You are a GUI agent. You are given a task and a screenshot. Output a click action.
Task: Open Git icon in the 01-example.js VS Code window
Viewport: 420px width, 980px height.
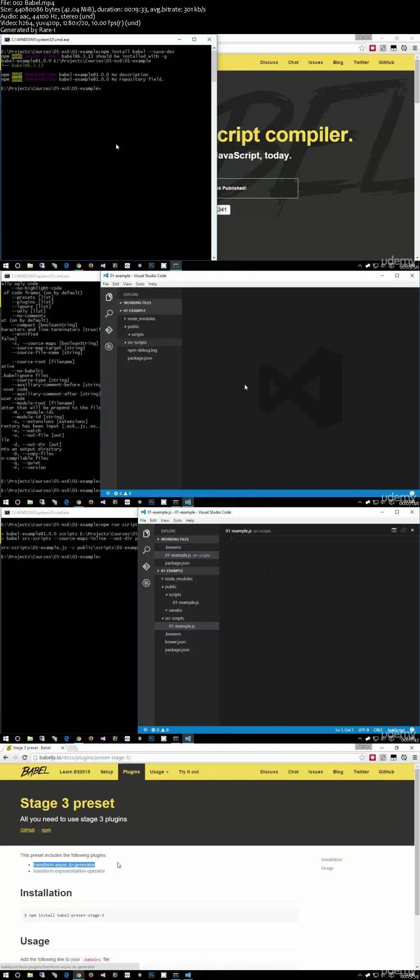[x=146, y=567]
